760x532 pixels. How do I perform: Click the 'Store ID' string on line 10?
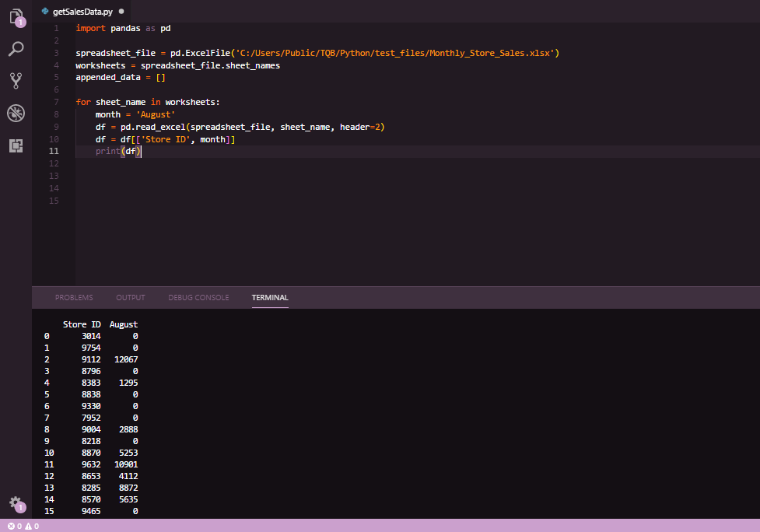165,139
